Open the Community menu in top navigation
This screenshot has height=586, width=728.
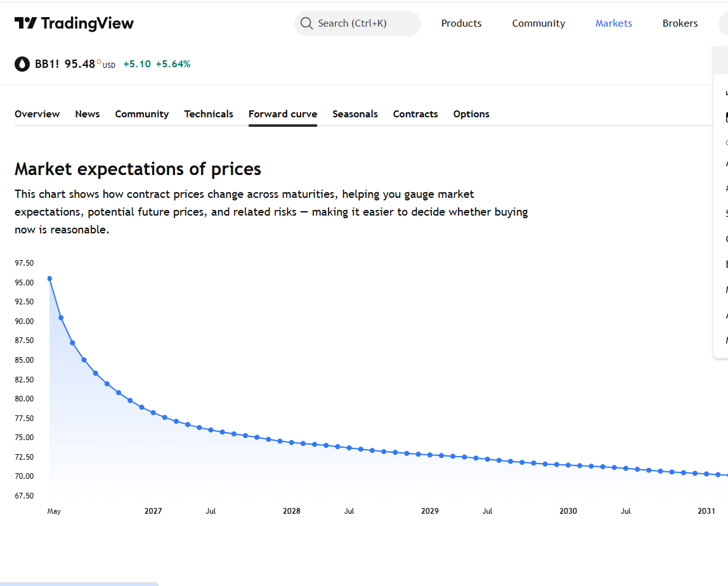(538, 23)
